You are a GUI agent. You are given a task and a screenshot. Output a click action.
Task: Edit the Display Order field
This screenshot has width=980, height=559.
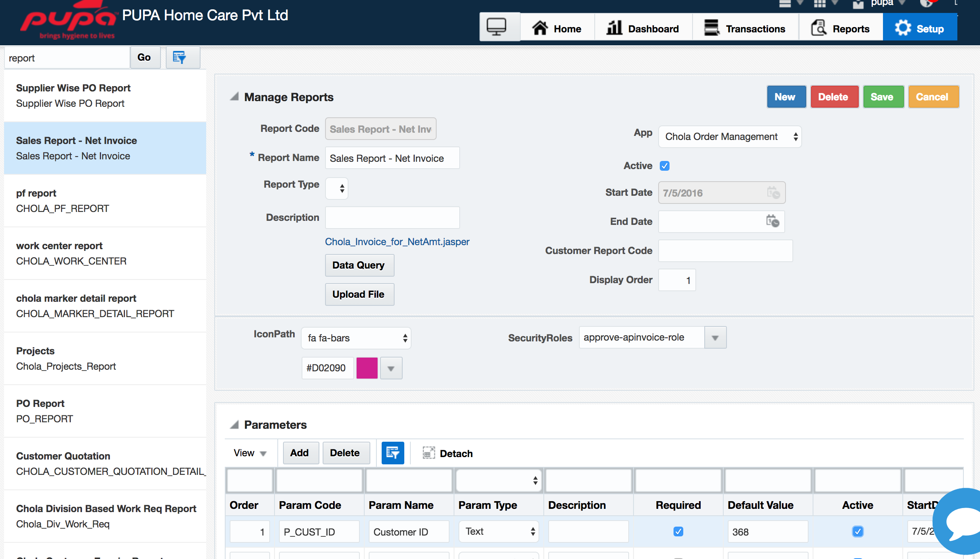[x=677, y=280]
